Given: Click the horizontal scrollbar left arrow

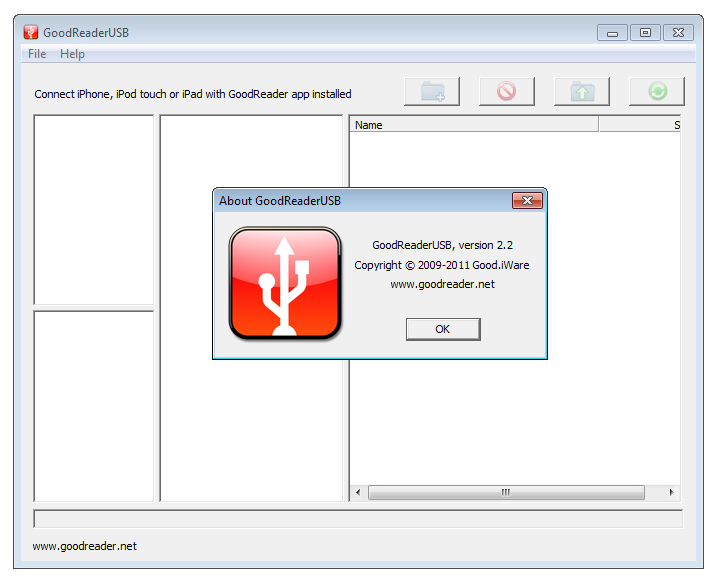Looking at the screenshot, I should [358, 492].
